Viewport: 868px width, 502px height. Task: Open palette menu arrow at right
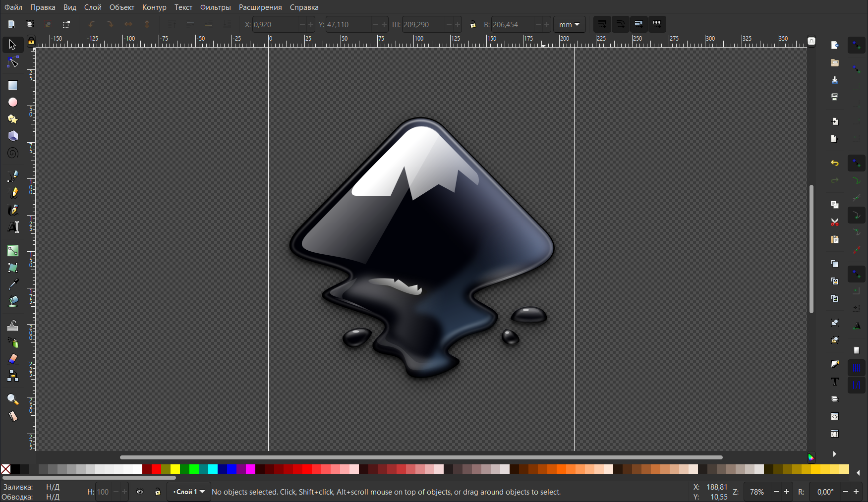coord(859,473)
